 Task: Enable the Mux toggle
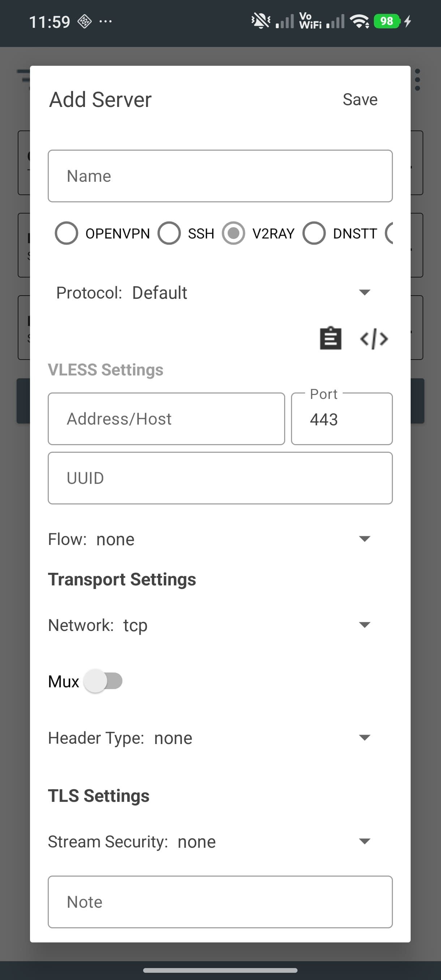(x=103, y=682)
